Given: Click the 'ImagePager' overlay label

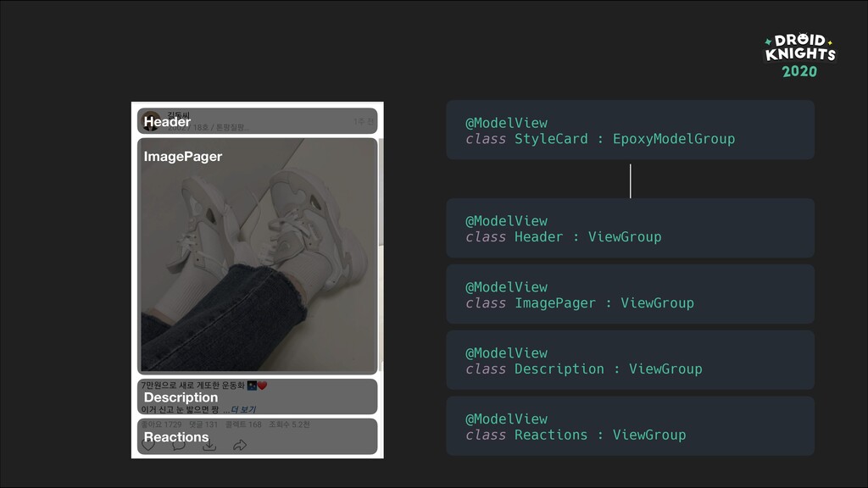Looking at the screenshot, I should point(183,157).
